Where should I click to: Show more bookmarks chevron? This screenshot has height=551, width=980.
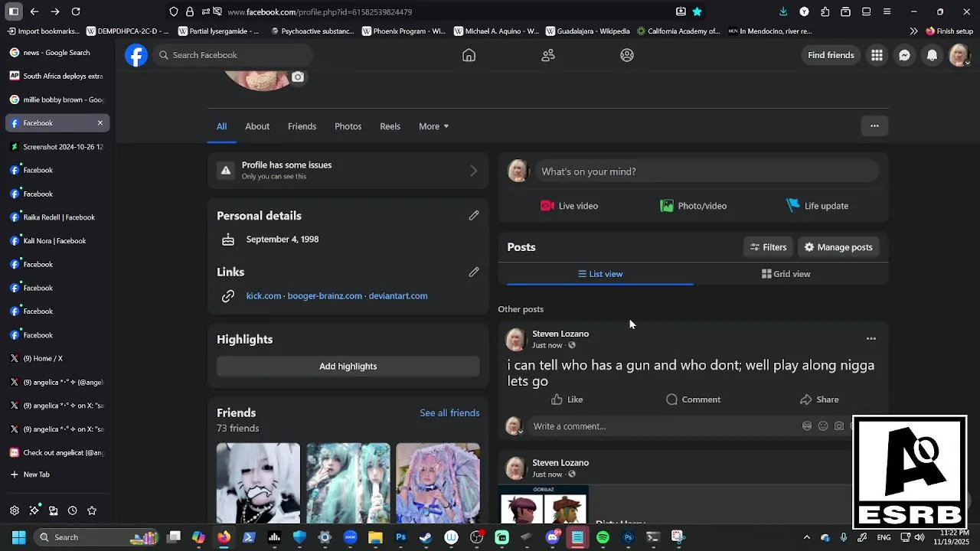pyautogui.click(x=913, y=31)
